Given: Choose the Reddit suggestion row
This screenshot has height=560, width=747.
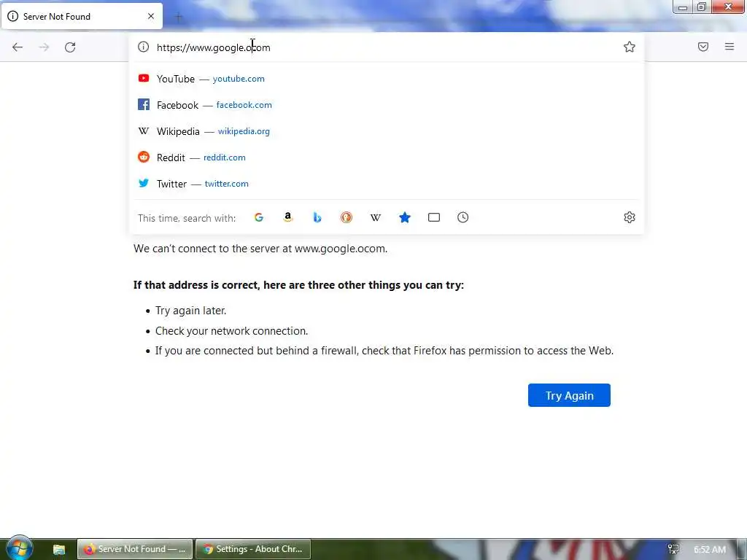Looking at the screenshot, I should coord(387,157).
